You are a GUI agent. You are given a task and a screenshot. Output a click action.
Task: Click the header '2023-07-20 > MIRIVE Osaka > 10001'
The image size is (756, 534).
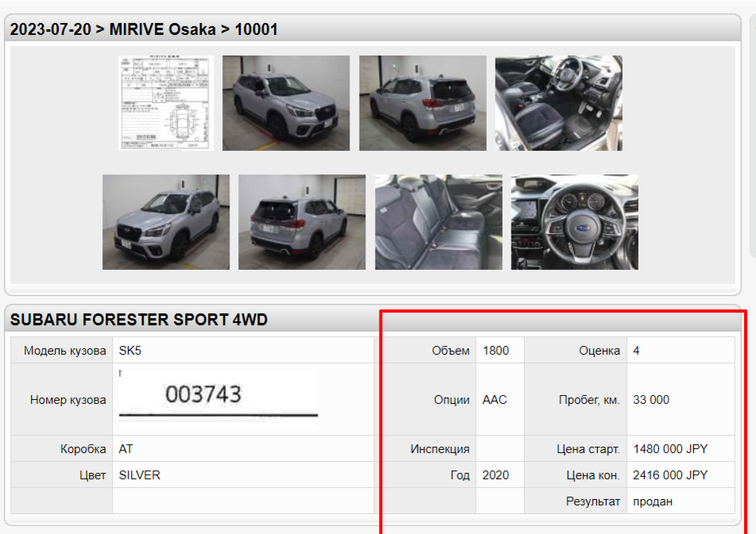point(144,29)
